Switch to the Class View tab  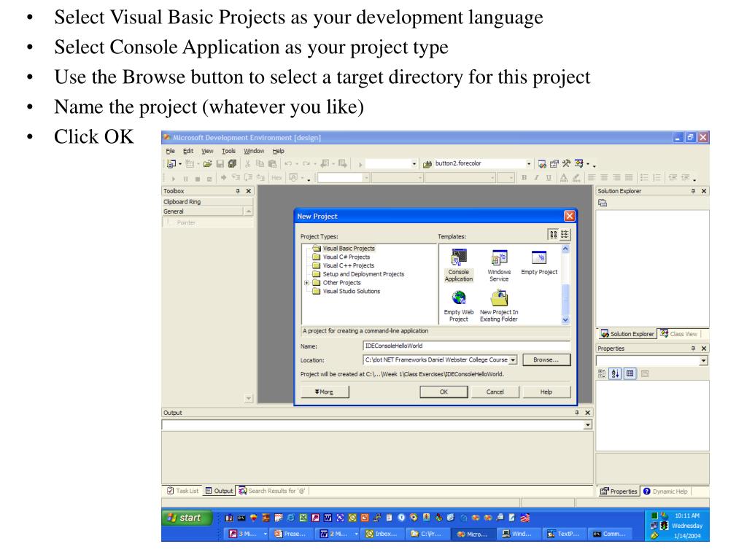point(679,334)
